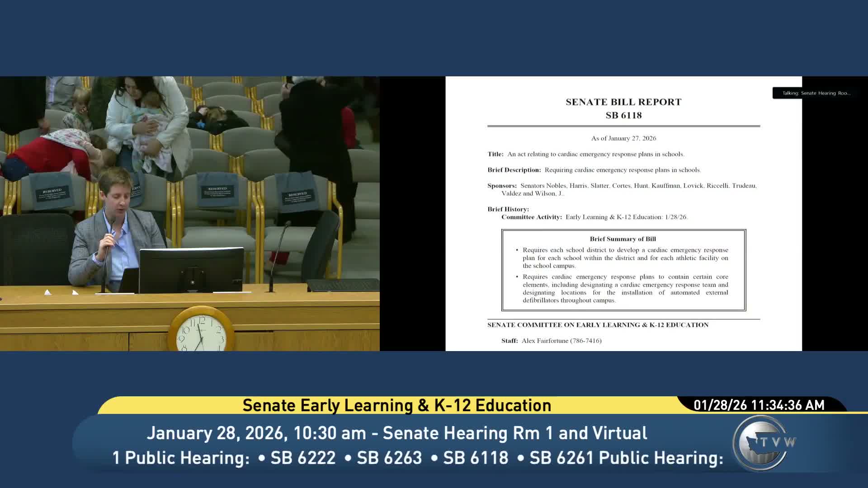Click SB 6118 in the bottom ticker

click(476, 458)
